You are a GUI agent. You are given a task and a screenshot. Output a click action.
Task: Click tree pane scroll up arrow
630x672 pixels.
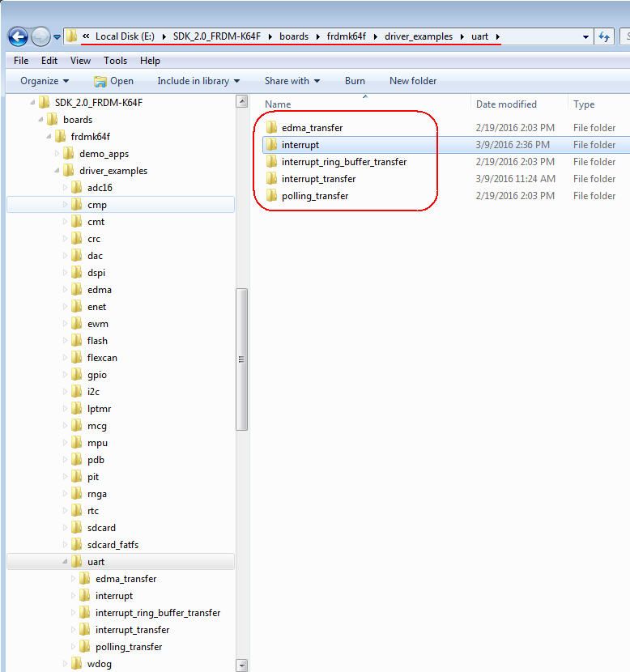(x=241, y=101)
